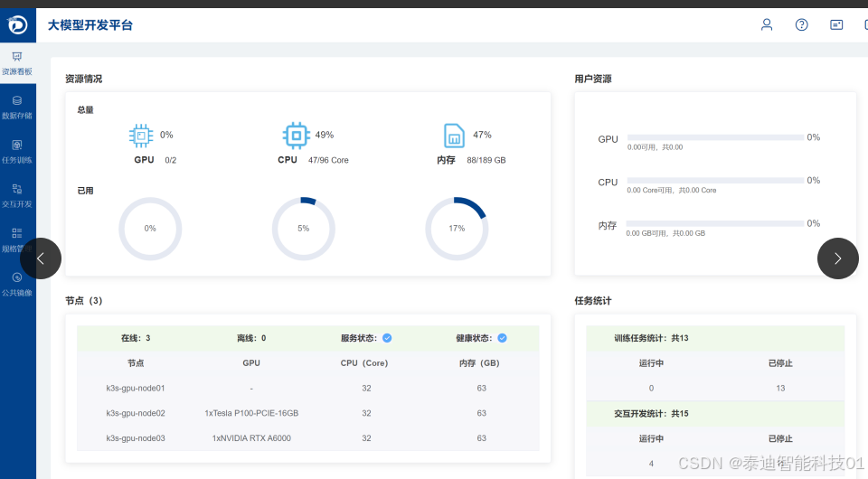
Task: Click the 5% CPU usage ring
Action: pos(304,229)
